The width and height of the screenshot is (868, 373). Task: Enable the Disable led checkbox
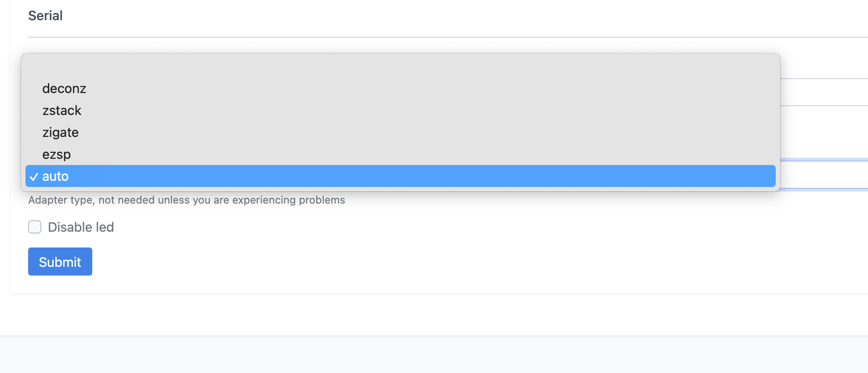pos(34,227)
